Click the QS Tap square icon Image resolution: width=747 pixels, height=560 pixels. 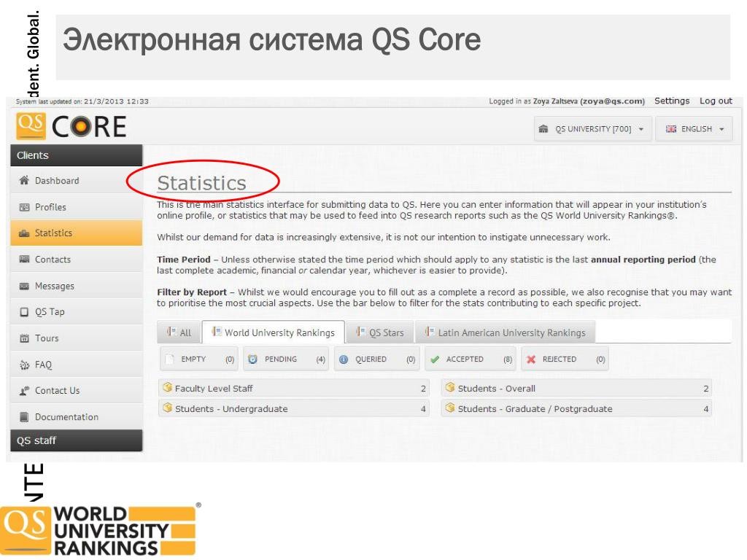pyautogui.click(x=24, y=312)
